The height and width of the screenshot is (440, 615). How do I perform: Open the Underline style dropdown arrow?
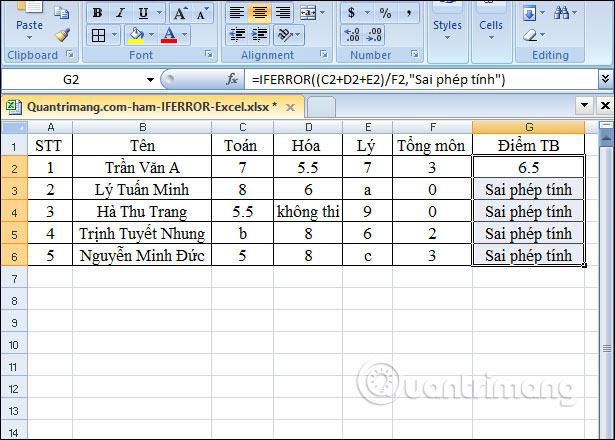click(159, 13)
